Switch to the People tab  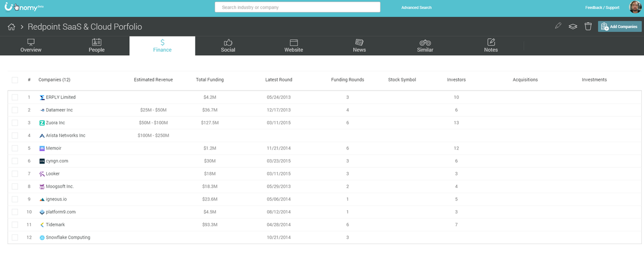[97, 46]
